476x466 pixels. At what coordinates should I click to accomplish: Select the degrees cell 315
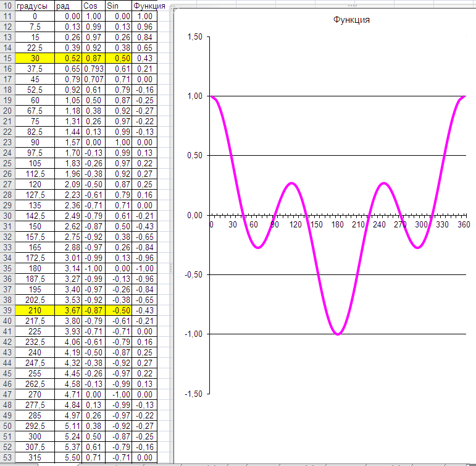pos(35,457)
